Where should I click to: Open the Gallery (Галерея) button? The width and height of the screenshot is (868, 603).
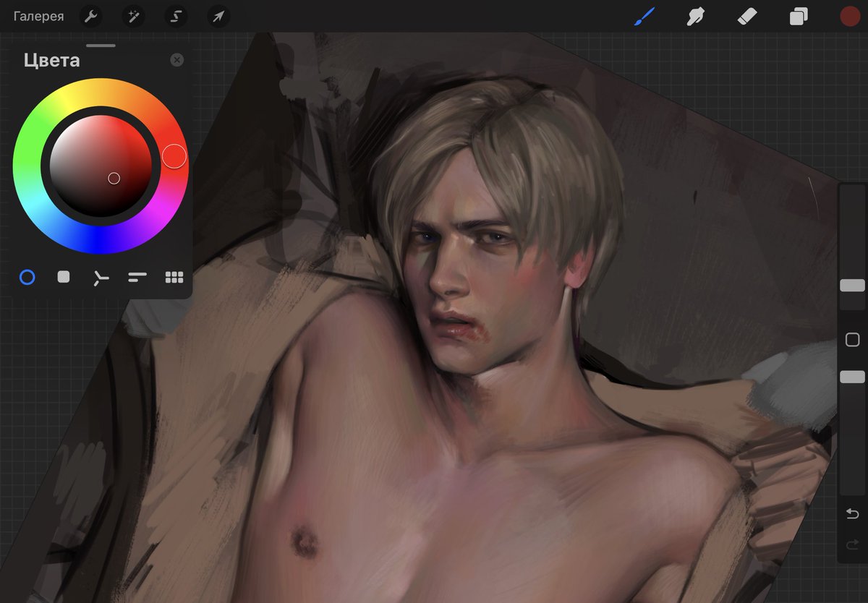[x=38, y=16]
